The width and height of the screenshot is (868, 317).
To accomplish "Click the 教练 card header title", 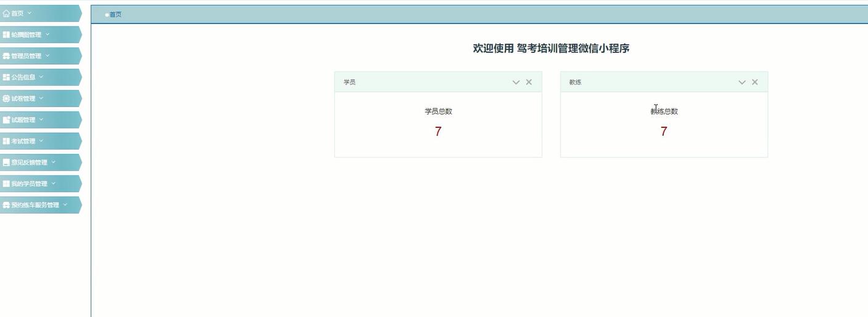I will [x=575, y=82].
